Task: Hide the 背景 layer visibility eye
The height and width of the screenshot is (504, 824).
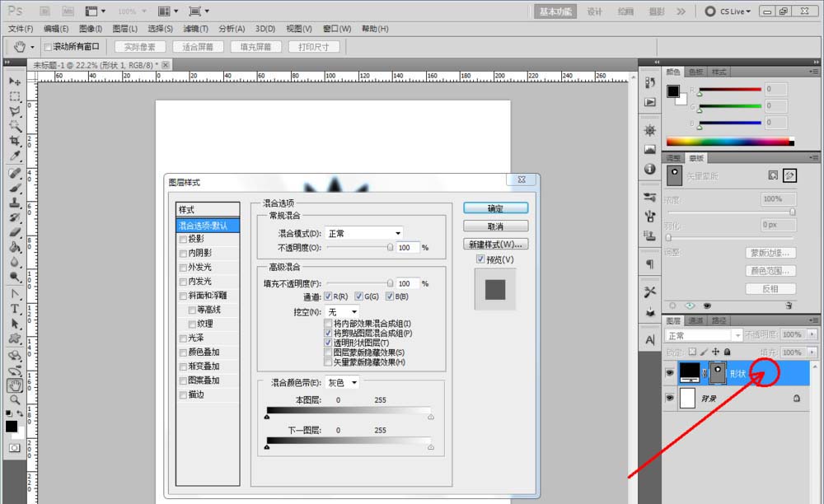Action: click(x=669, y=398)
